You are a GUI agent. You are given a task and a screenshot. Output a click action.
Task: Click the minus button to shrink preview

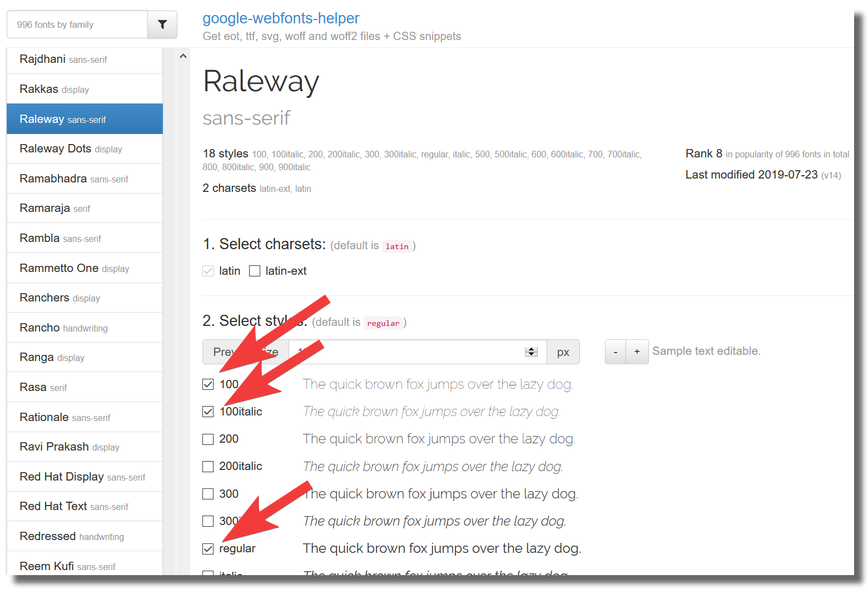615,352
